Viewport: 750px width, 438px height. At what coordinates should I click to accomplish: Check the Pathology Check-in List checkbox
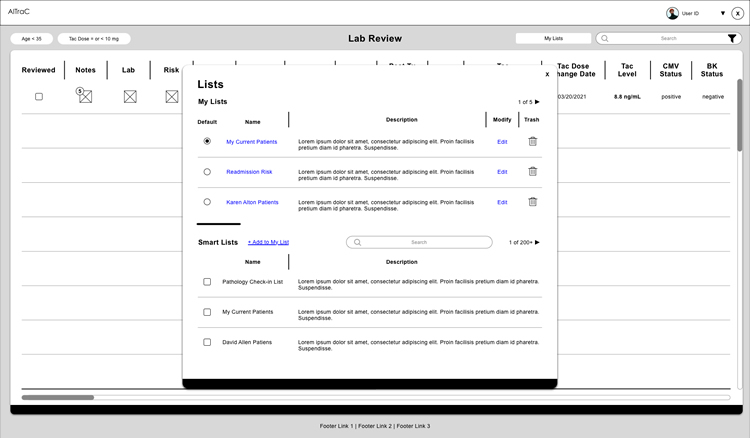tap(207, 282)
